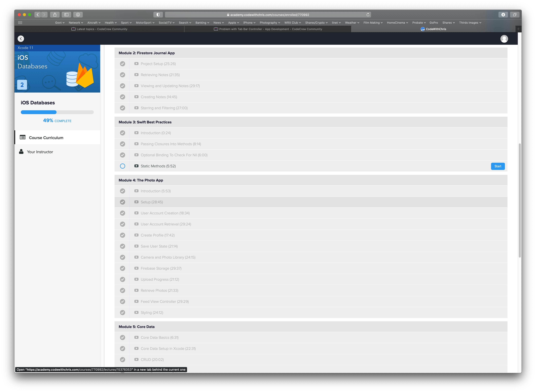536x392 pixels.
Task: Add a new tab with the plus icon
Action: point(518,29)
